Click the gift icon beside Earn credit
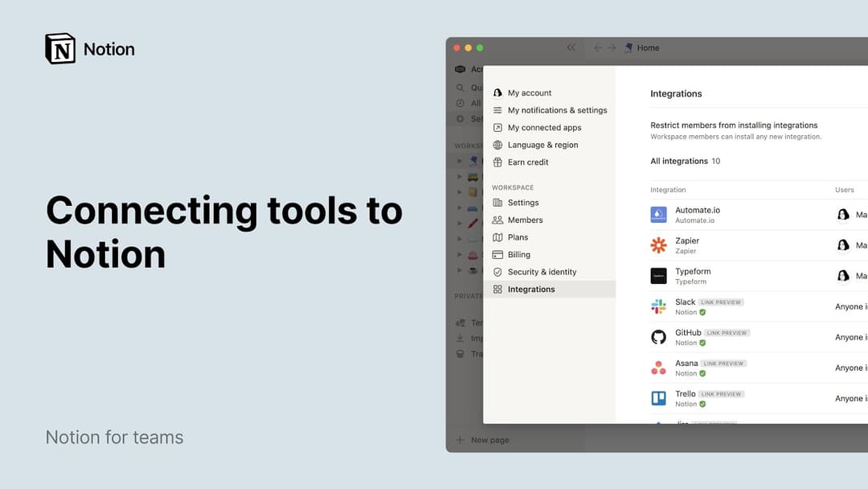This screenshot has width=868, height=489. tap(497, 162)
